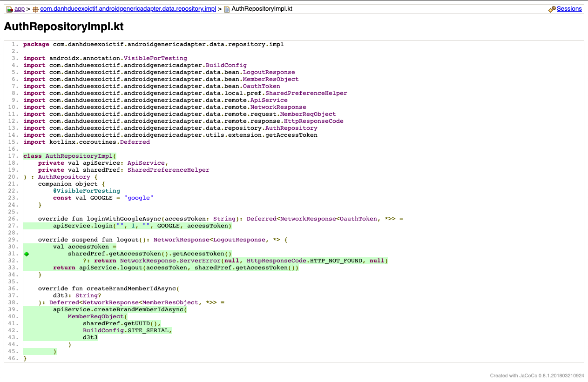
Task: Click the apiService.login call line
Action: 142,226
